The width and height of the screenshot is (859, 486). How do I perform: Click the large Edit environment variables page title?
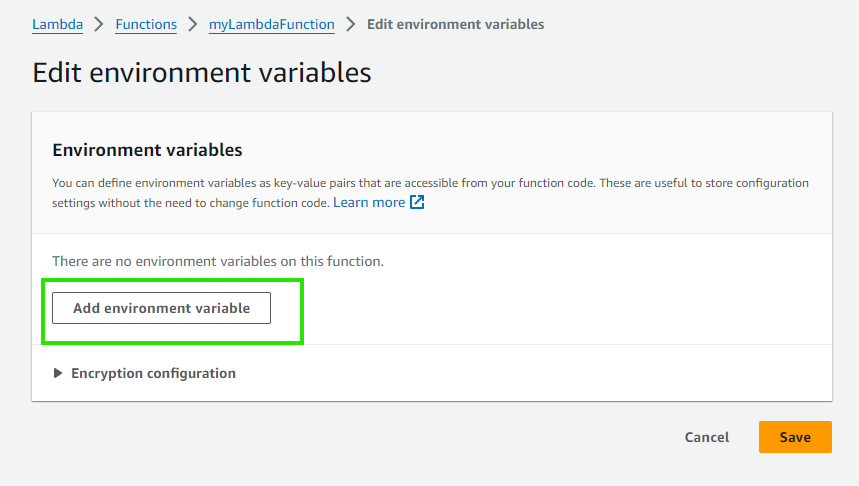pyautogui.click(x=201, y=73)
